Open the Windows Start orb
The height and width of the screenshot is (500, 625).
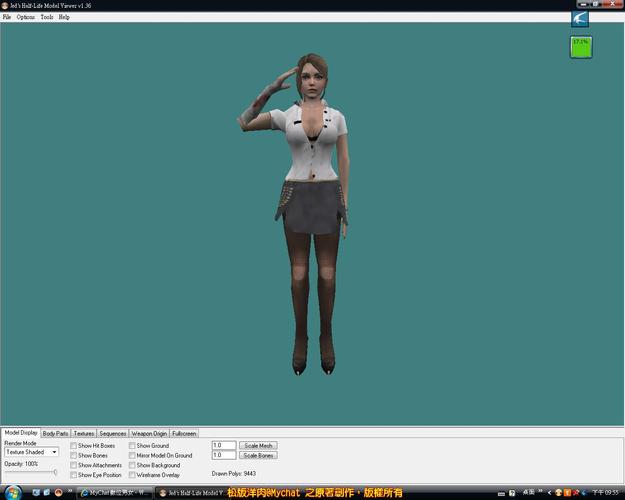(13, 493)
